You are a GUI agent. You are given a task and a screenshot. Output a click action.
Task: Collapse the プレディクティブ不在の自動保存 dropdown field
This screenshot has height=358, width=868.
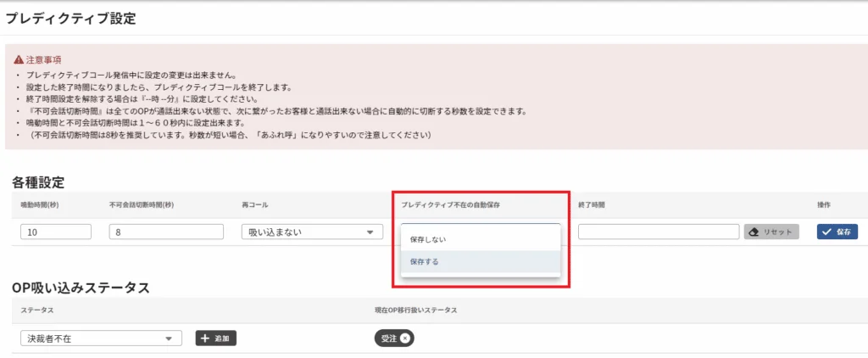pos(480,226)
